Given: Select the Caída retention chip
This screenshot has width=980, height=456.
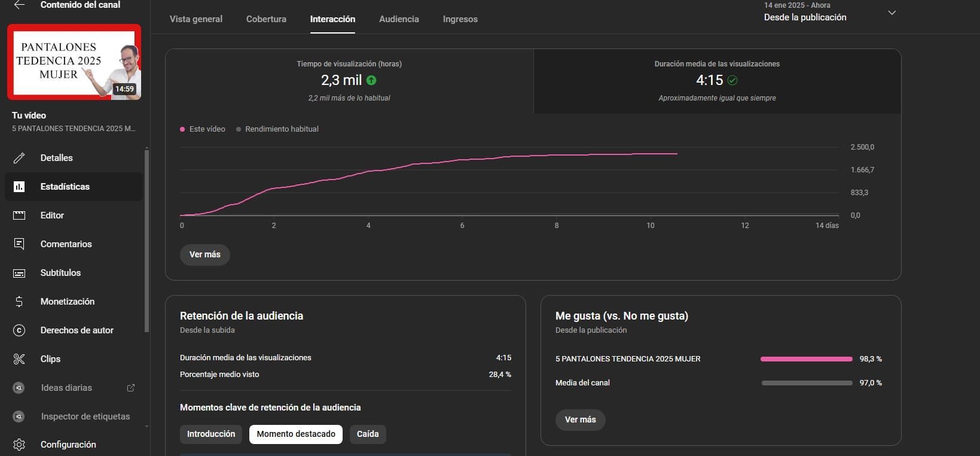Looking at the screenshot, I should 368,434.
